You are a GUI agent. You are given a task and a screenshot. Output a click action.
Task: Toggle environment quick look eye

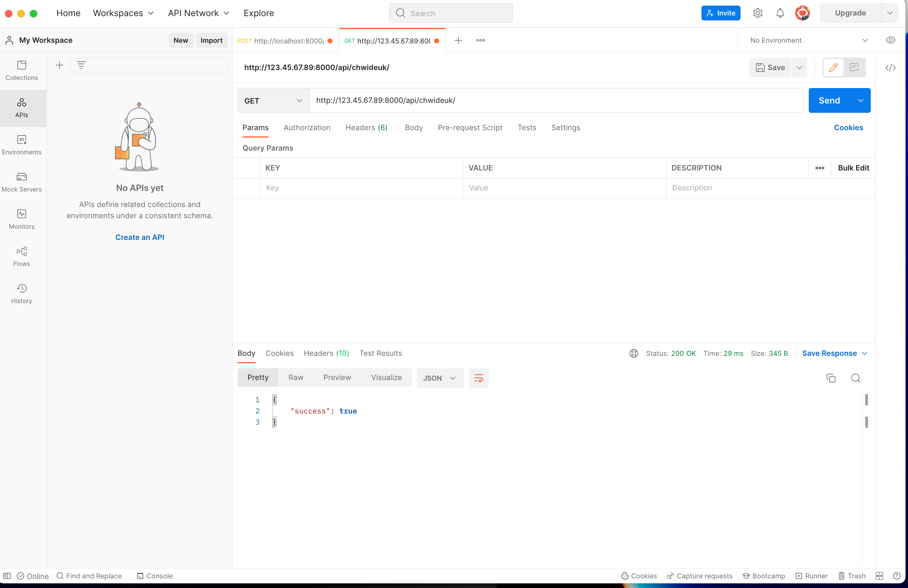point(890,40)
